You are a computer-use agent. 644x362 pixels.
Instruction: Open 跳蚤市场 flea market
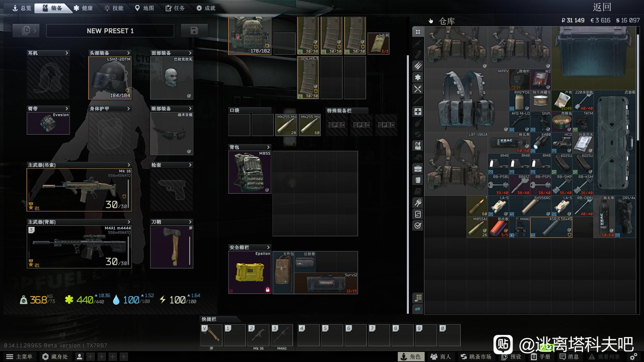click(476, 357)
